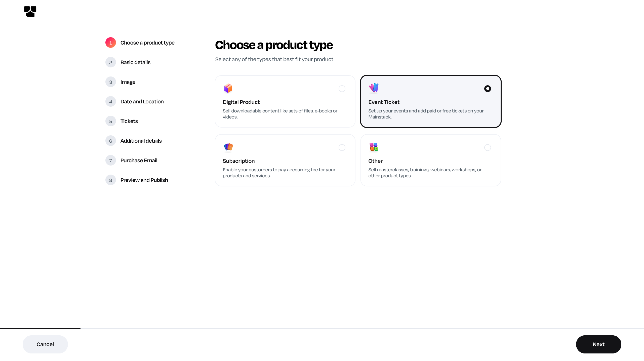Image resolution: width=644 pixels, height=361 pixels.
Task: Click the Other colorful grid icon
Action: click(x=374, y=147)
